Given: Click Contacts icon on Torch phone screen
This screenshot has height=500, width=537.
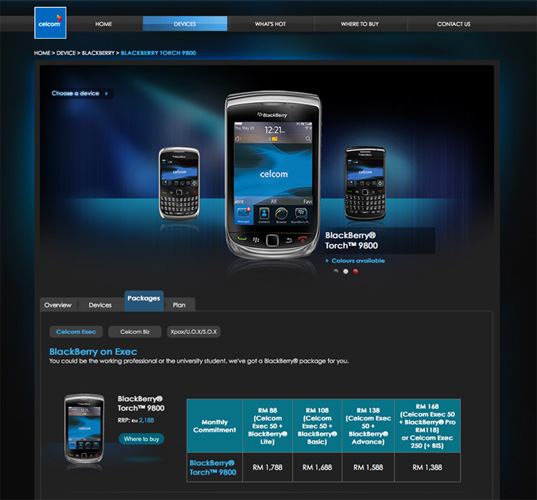Looking at the screenshot, I should [264, 215].
